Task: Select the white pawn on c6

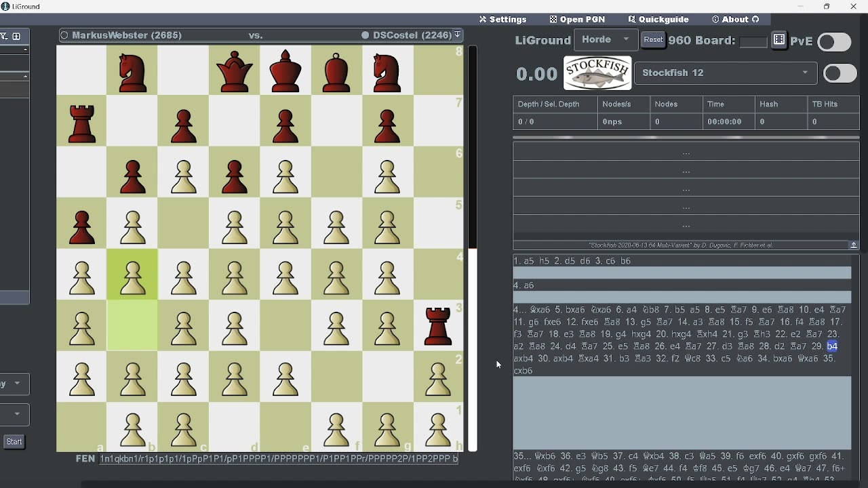Action: [x=184, y=176]
